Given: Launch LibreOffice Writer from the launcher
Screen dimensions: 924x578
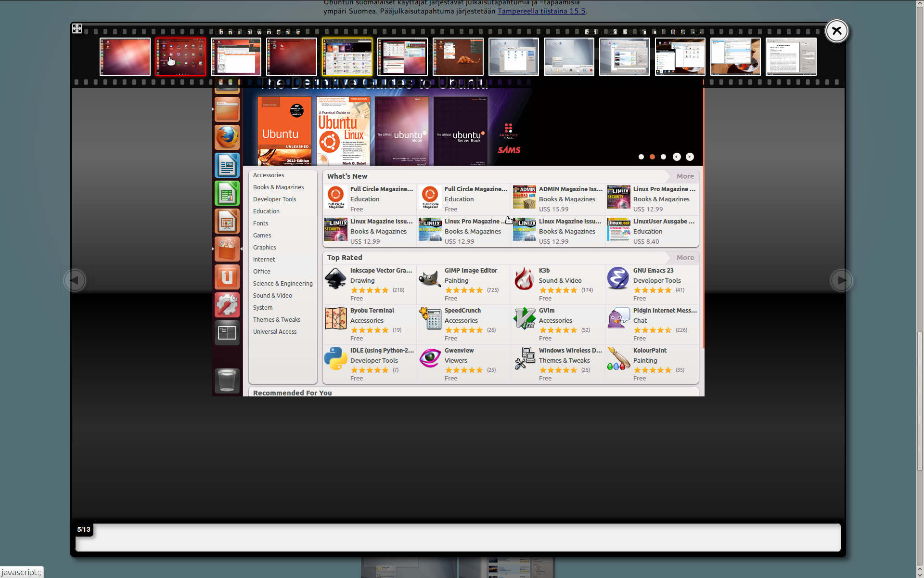Looking at the screenshot, I should (227, 166).
